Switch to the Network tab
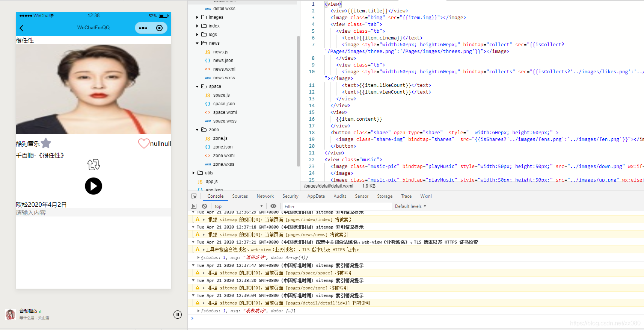 pyautogui.click(x=265, y=196)
